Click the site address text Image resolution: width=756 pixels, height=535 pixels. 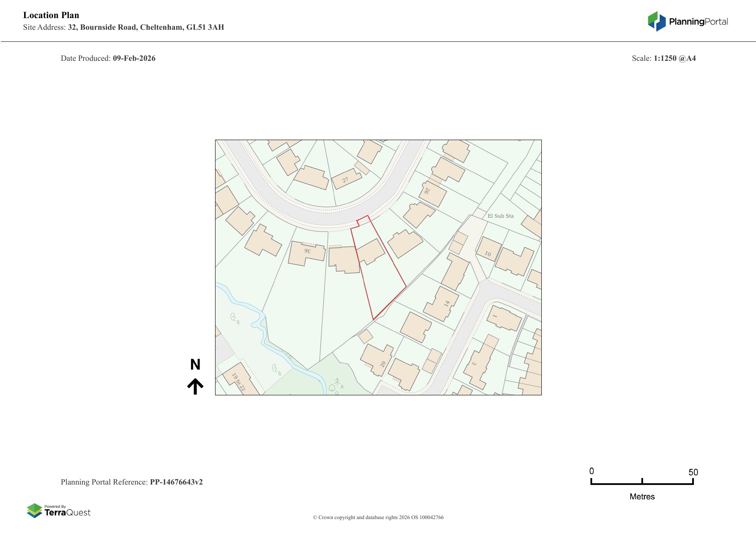point(146,27)
